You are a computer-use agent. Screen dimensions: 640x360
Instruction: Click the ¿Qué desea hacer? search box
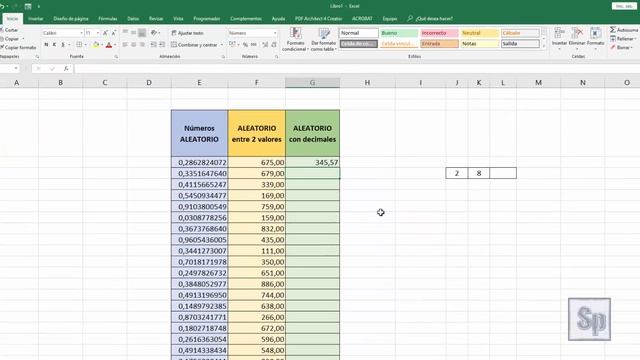(x=430, y=19)
